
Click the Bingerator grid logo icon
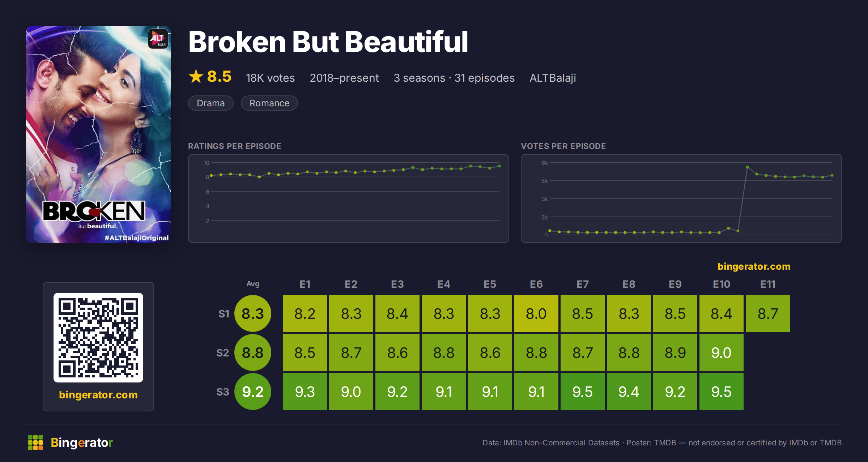tap(35, 442)
